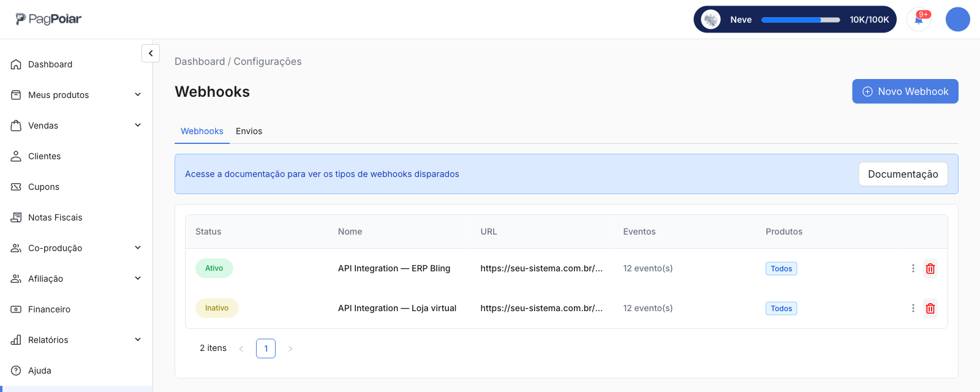Go to Dashboard via the breadcrumb
This screenshot has height=392, width=980.
click(x=200, y=61)
